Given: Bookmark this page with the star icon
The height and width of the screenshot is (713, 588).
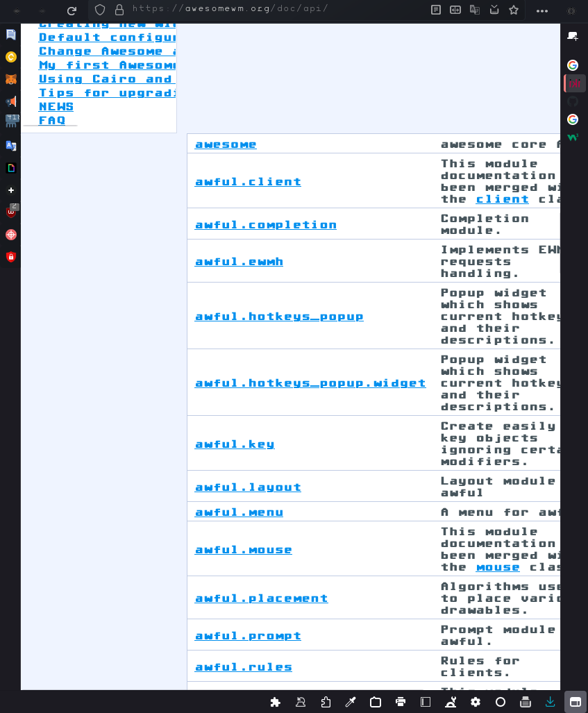Looking at the screenshot, I should [514, 10].
